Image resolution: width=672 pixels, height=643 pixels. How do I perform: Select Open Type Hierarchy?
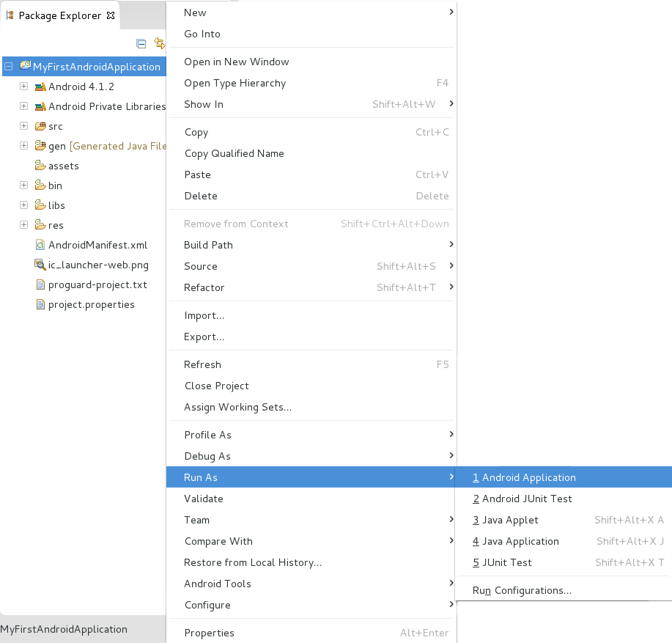[x=311, y=83]
